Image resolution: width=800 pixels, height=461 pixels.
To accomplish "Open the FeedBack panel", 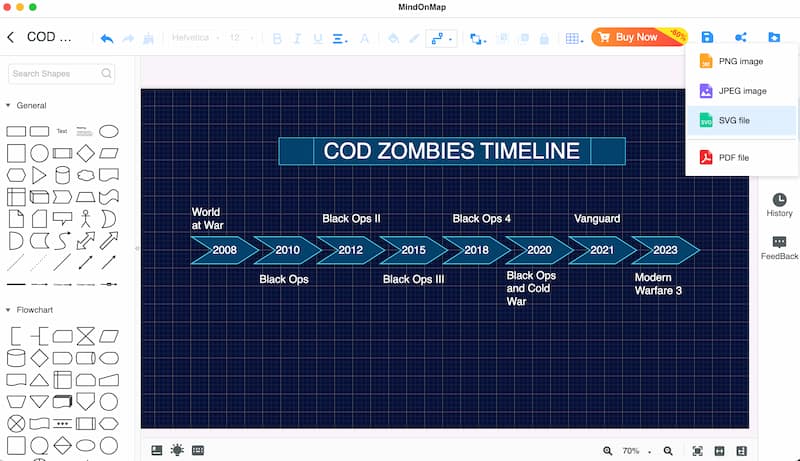I will pyautogui.click(x=779, y=248).
